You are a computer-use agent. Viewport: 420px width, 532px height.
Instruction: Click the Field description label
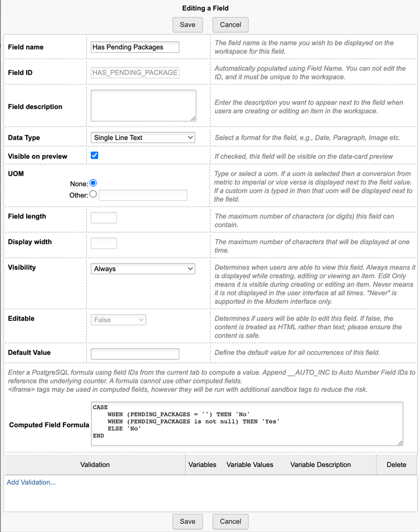(35, 107)
